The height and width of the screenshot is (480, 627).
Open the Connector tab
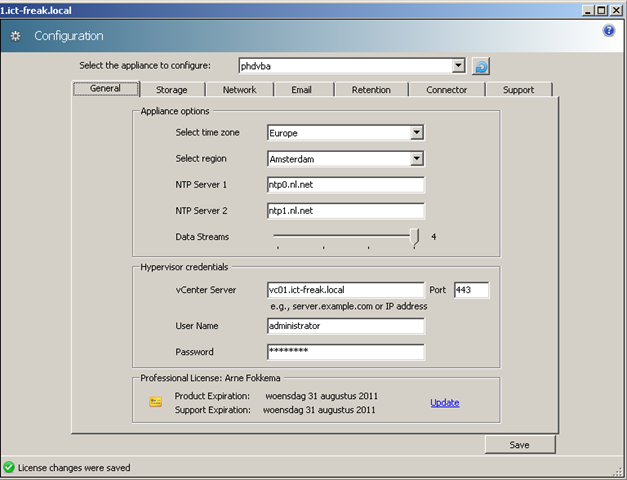(446, 90)
